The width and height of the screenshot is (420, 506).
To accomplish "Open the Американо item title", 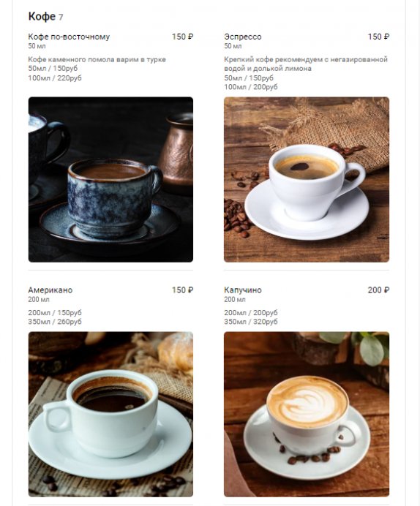I will pyautogui.click(x=50, y=290).
